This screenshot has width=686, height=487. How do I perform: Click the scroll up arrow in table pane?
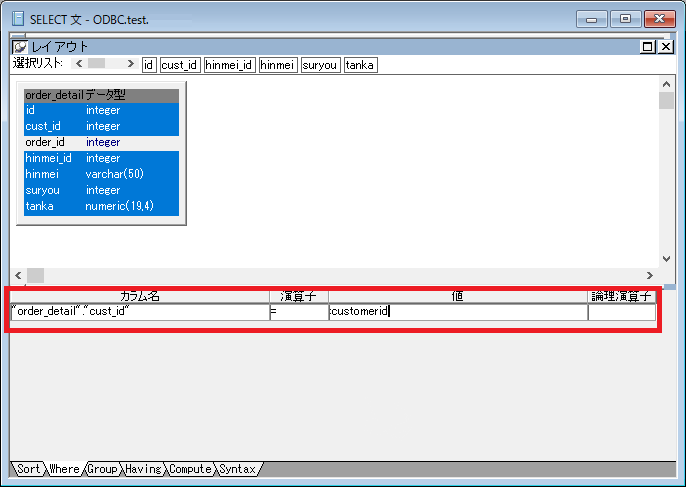point(667,85)
